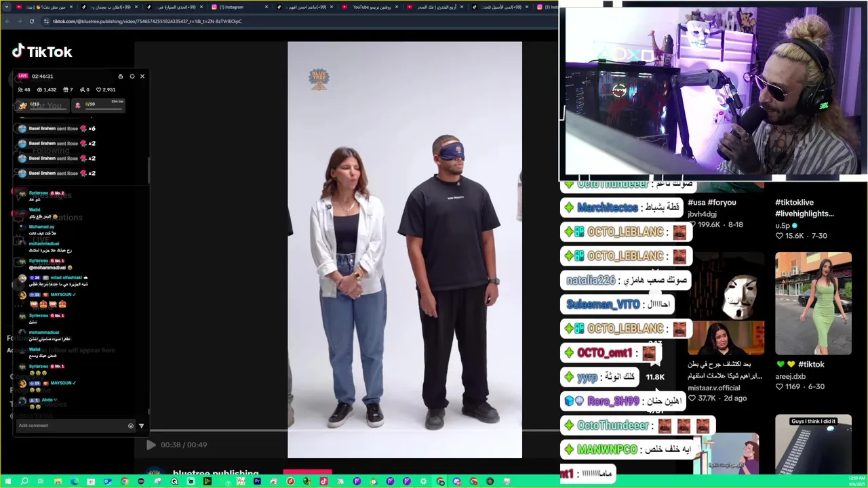Go back in browser history
The image size is (868, 488).
tap(7, 21)
